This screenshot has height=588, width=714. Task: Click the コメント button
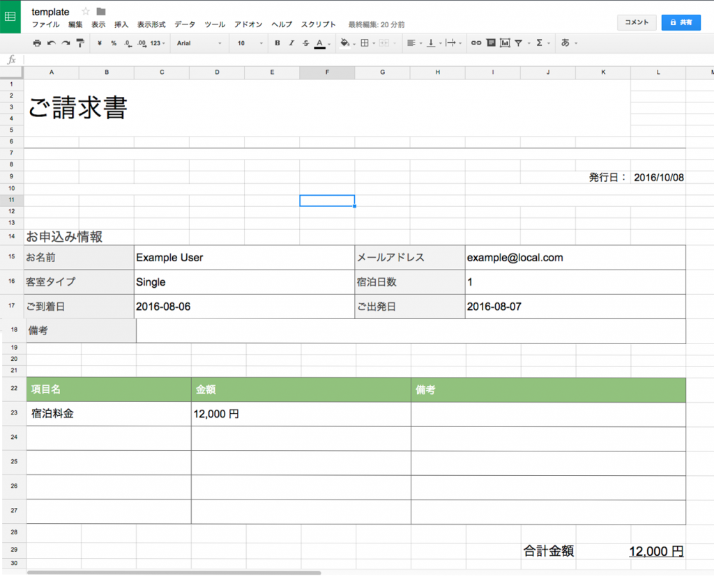[x=636, y=22]
